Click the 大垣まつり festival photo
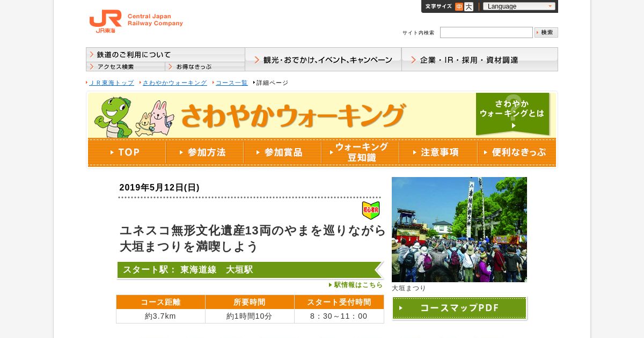644x338 pixels. pyautogui.click(x=459, y=230)
